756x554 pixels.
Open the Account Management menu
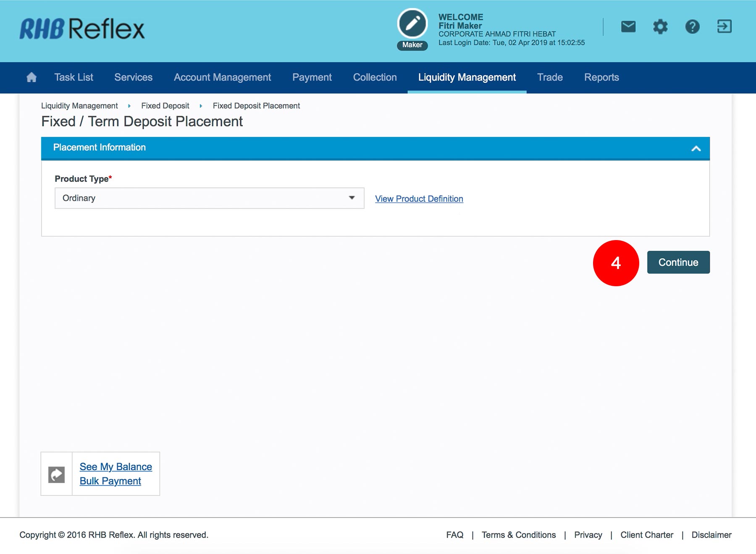click(x=222, y=78)
